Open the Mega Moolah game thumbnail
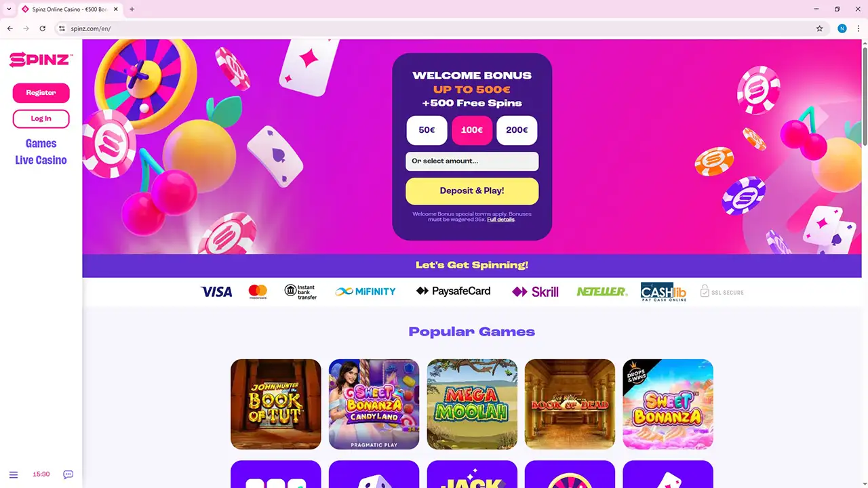The width and height of the screenshot is (868, 488). pos(472,404)
